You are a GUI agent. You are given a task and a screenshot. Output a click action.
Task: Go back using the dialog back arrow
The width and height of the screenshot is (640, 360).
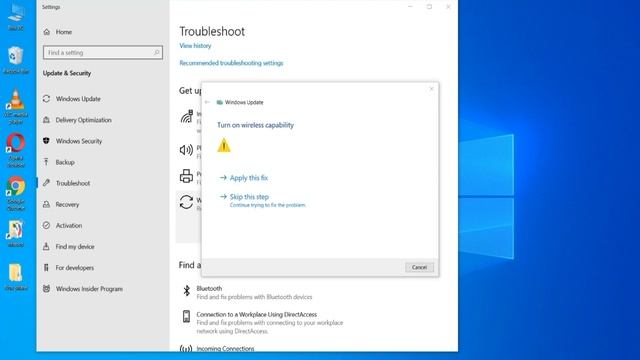pos(207,102)
